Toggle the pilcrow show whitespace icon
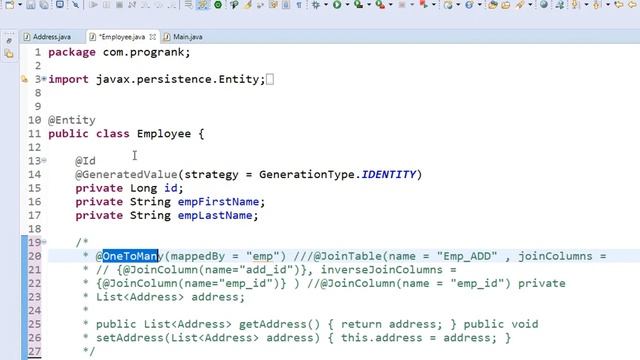 pyautogui.click(x=299, y=4)
